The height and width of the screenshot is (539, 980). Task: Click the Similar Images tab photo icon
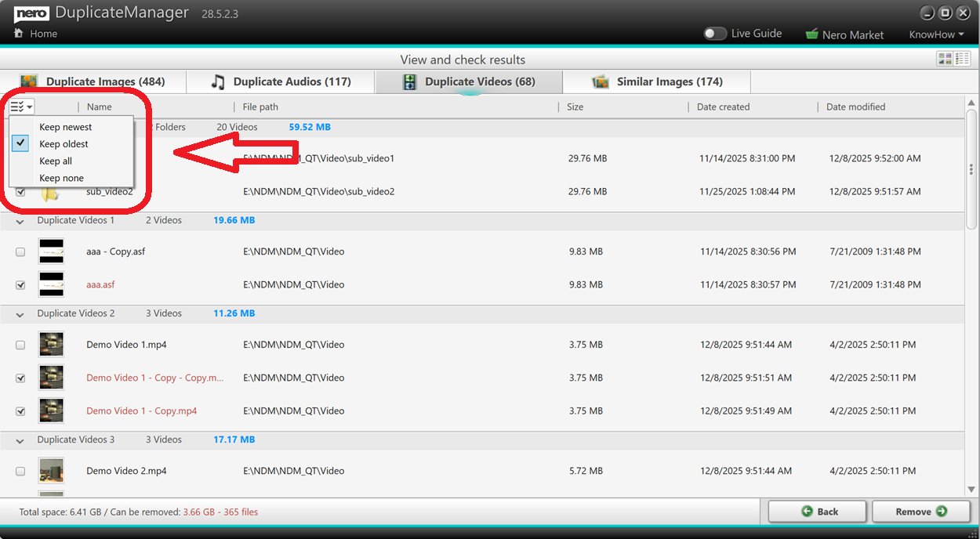click(601, 81)
